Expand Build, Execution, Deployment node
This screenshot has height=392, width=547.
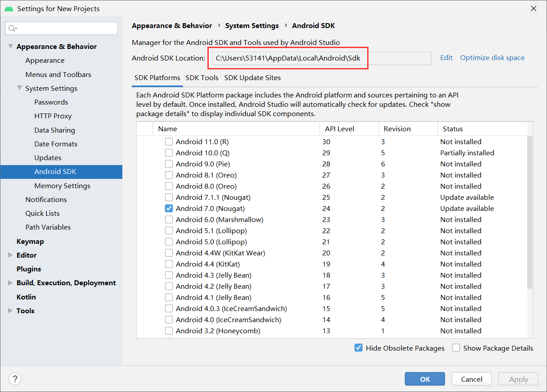click(10, 283)
